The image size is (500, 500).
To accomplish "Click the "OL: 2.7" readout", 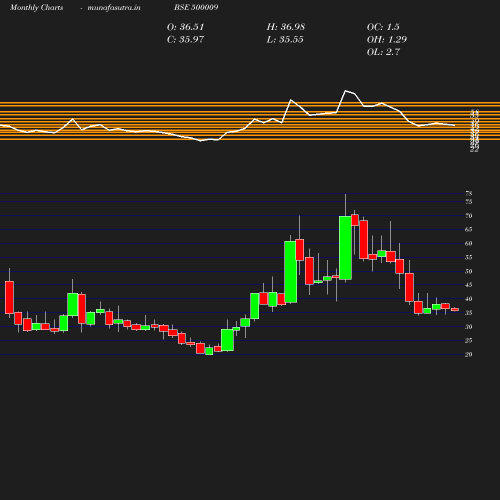I will point(383,52).
